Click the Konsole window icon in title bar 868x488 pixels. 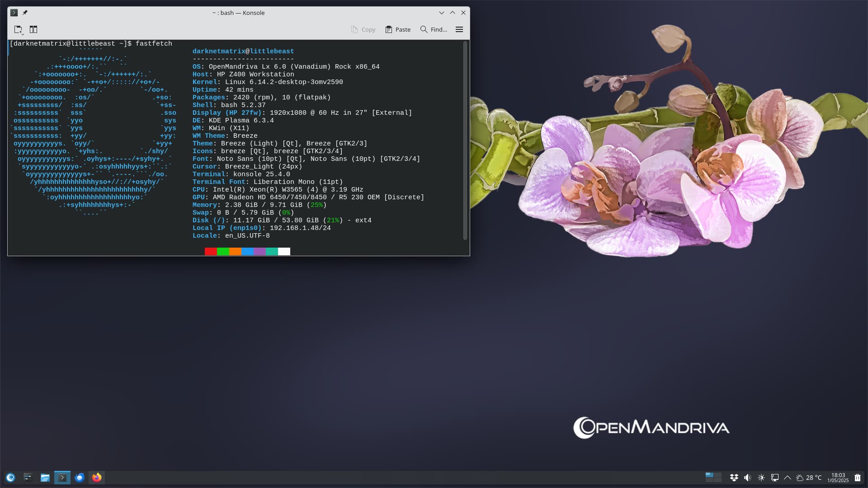point(14,13)
